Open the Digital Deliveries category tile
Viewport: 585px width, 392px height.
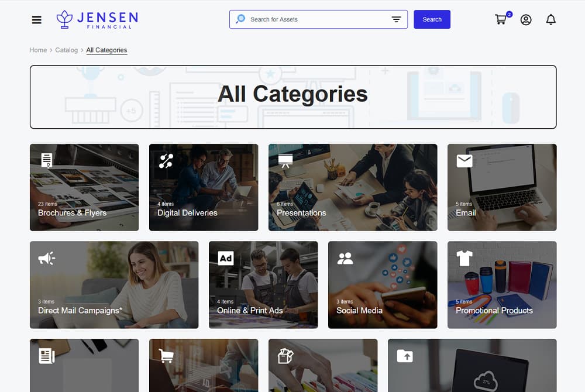tap(204, 187)
